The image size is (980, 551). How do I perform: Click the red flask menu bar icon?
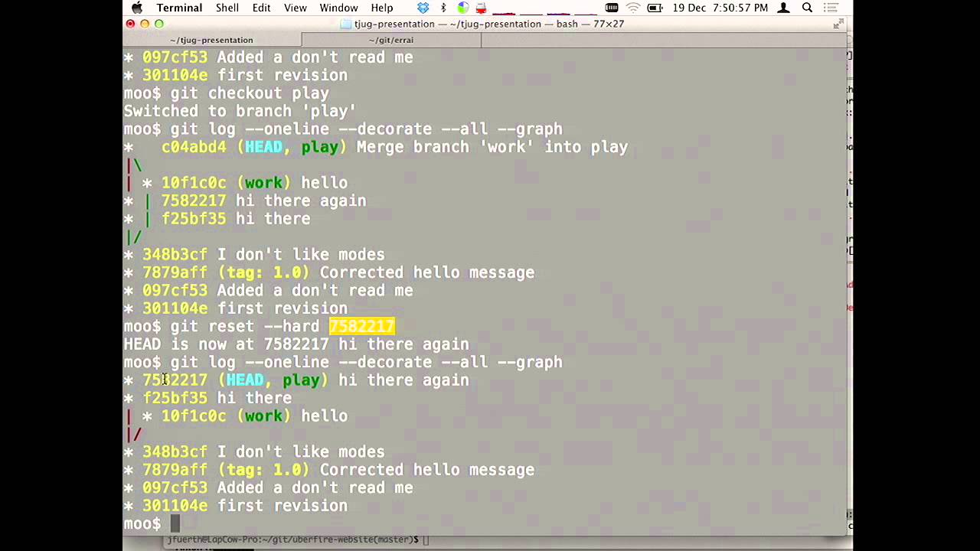click(481, 8)
